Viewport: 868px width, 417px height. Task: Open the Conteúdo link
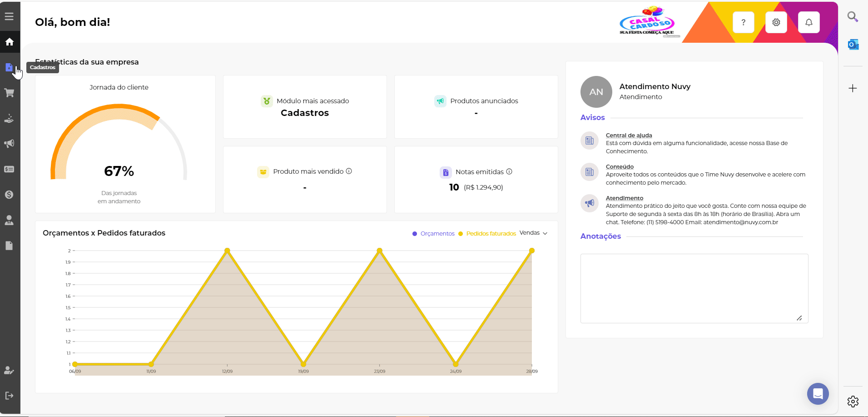click(620, 167)
